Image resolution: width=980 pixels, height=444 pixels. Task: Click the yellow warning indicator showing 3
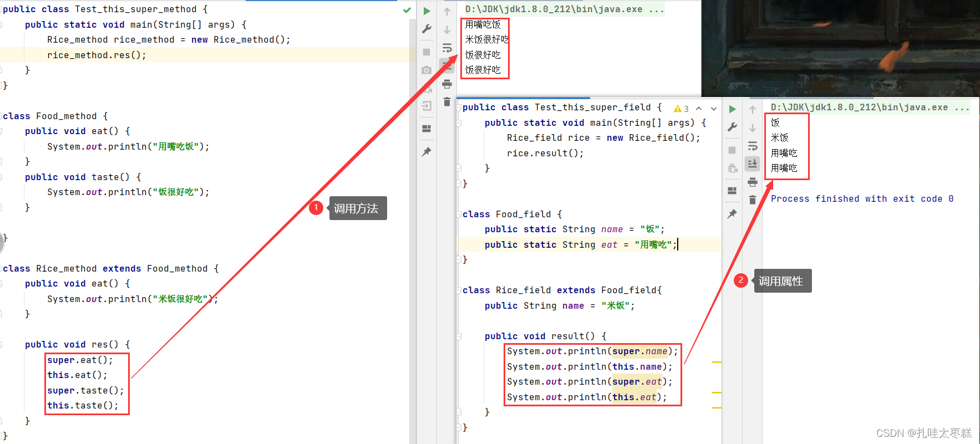(681, 109)
